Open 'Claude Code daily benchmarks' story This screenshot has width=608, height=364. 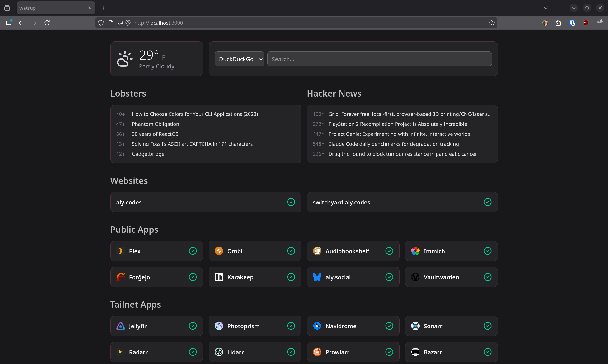tap(394, 144)
